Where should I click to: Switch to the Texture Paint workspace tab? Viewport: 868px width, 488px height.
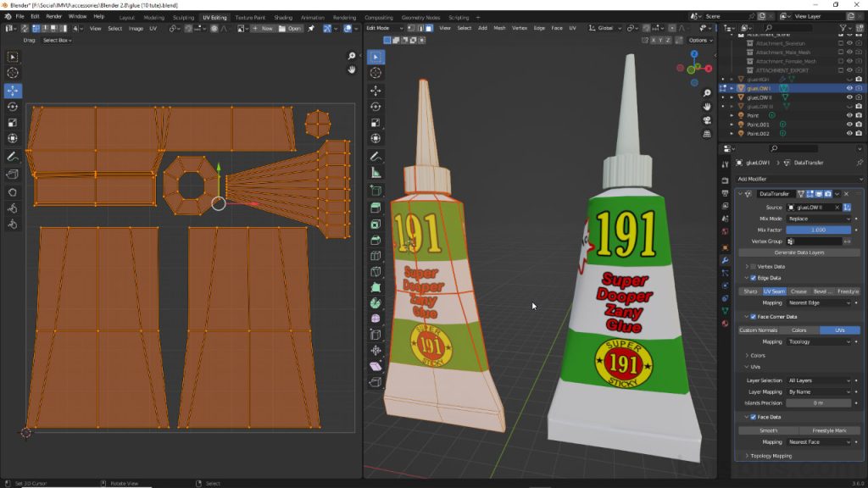(250, 15)
